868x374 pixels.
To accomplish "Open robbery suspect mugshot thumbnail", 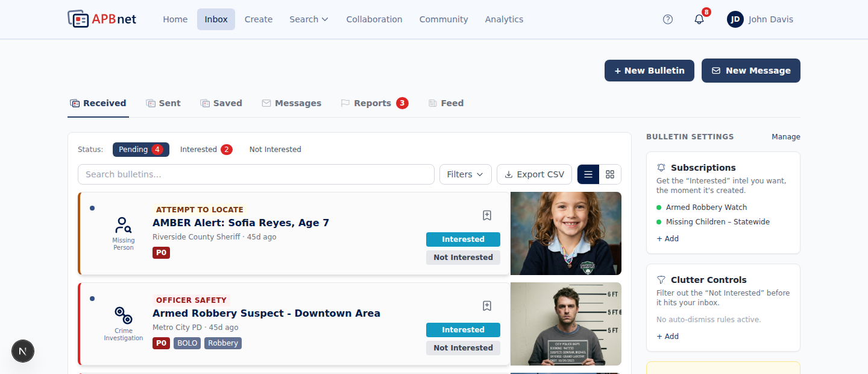I will pyautogui.click(x=566, y=324).
